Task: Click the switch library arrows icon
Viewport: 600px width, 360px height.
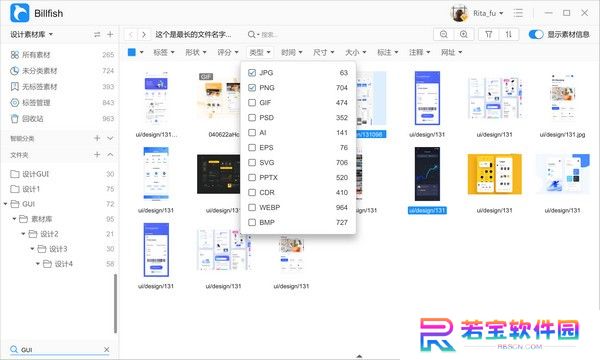Action: click(97, 34)
